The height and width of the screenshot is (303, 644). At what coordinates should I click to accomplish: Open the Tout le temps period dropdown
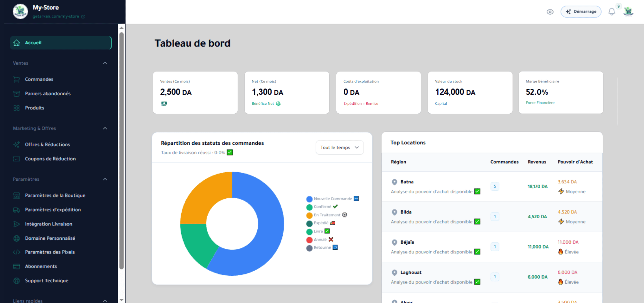coord(340,147)
